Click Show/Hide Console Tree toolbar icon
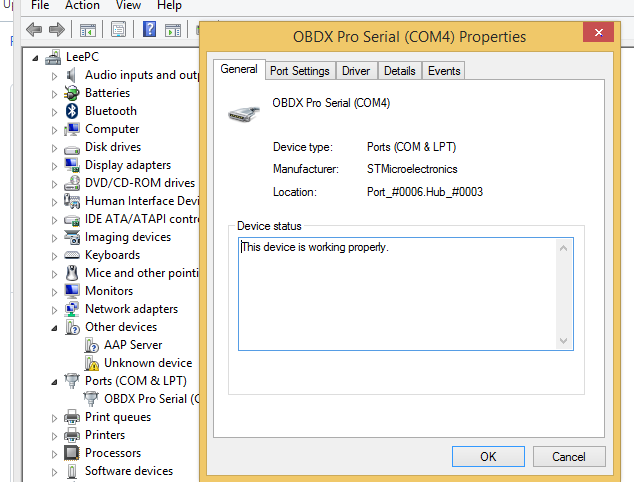The width and height of the screenshot is (634, 482). [x=88, y=30]
